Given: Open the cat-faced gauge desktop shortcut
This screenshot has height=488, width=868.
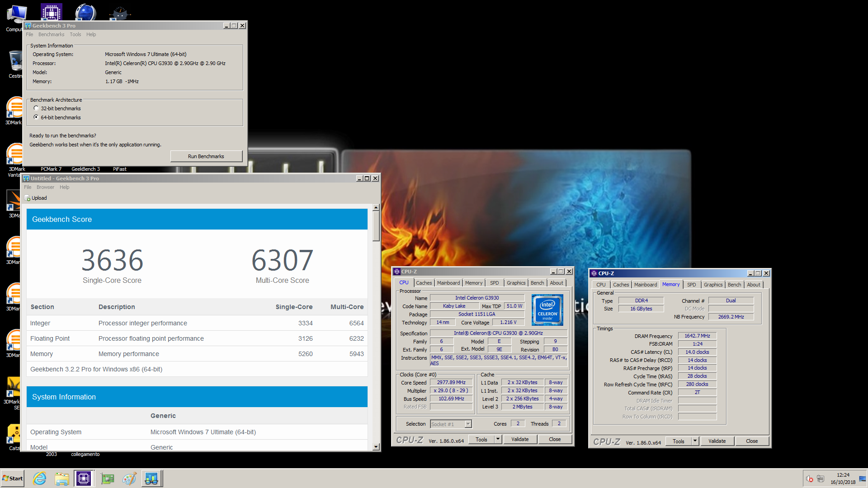Looking at the screenshot, I should 120,13.
